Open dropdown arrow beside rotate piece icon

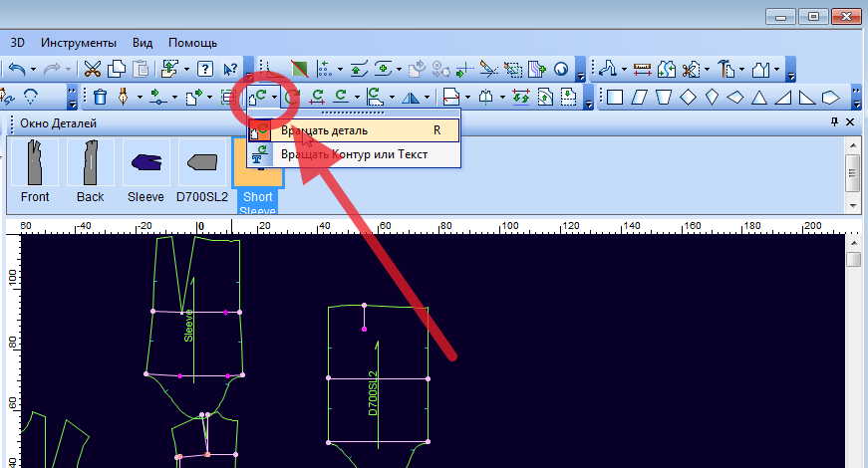tap(274, 98)
